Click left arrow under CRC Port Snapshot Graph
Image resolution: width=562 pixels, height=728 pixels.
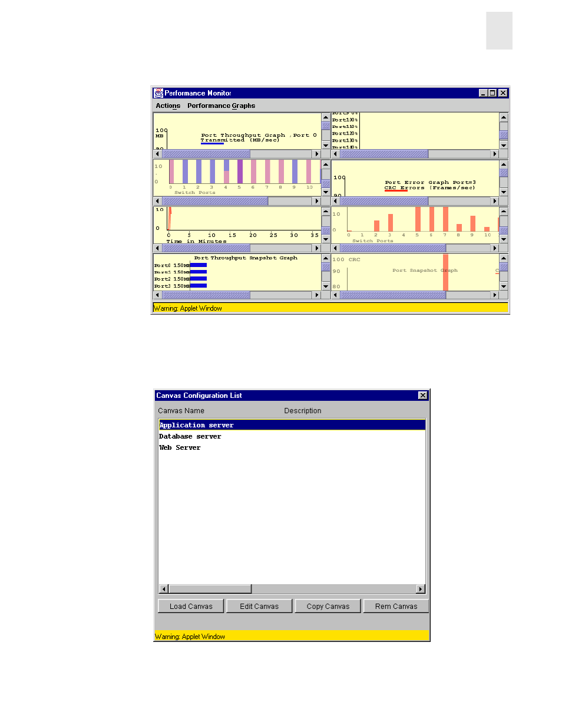336,295
